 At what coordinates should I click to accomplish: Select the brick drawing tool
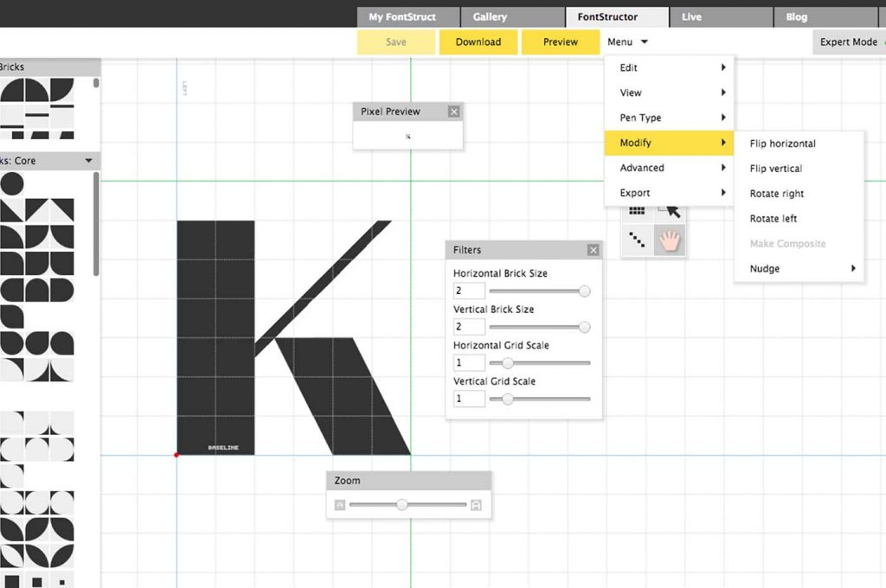(638, 212)
